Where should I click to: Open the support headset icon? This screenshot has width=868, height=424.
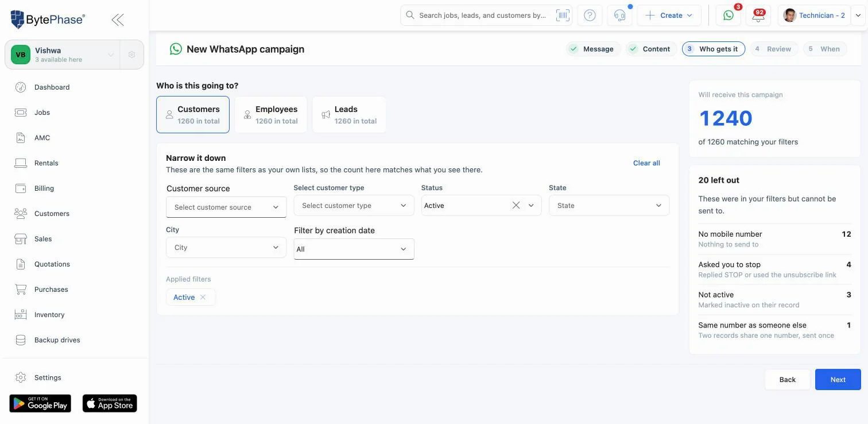point(619,16)
